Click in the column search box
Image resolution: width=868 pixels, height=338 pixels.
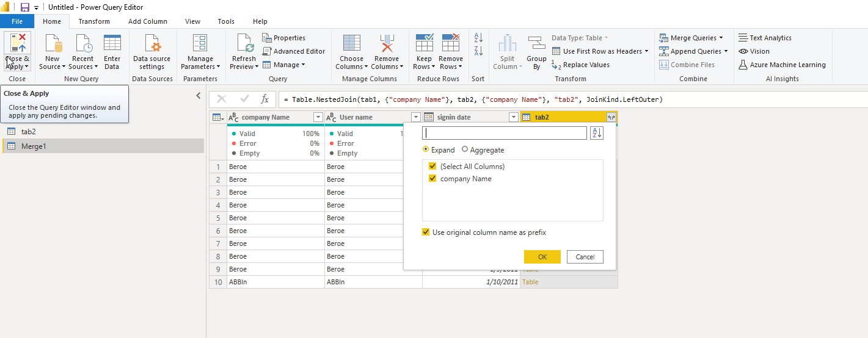point(505,133)
